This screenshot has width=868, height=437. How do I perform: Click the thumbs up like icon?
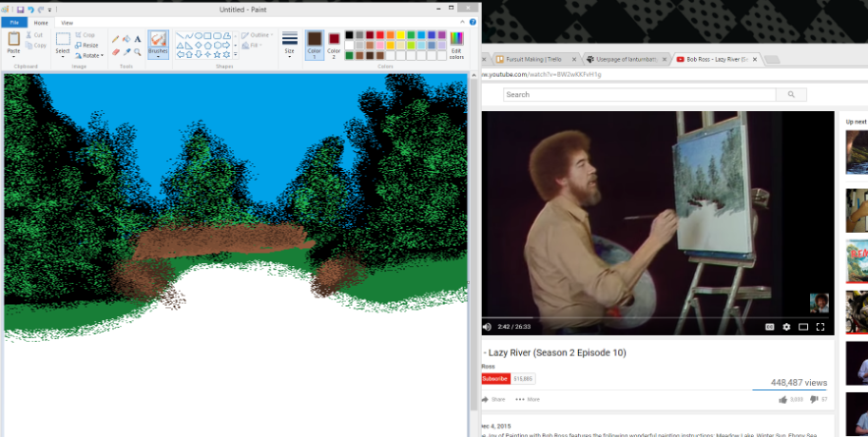[x=782, y=399]
